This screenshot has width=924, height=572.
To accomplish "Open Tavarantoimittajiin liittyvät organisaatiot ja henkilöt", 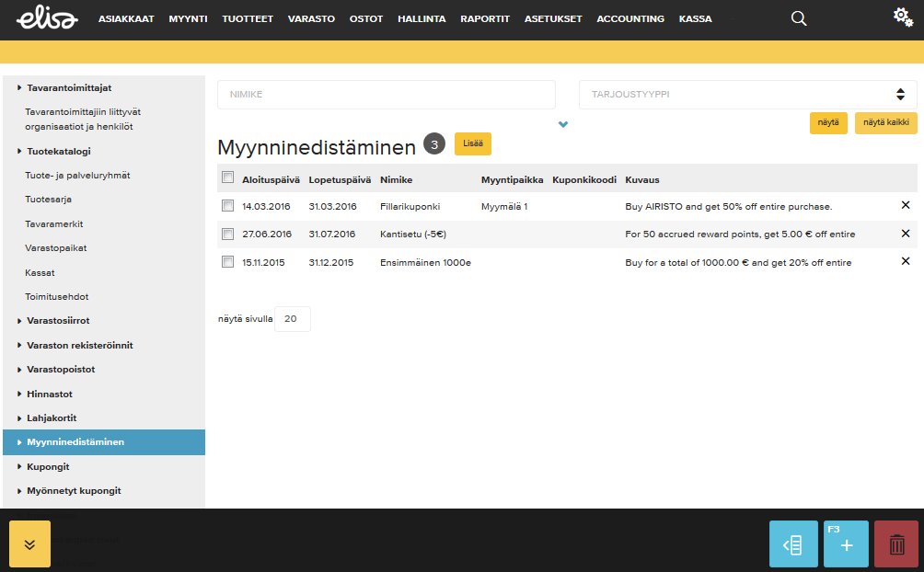I will 83,119.
